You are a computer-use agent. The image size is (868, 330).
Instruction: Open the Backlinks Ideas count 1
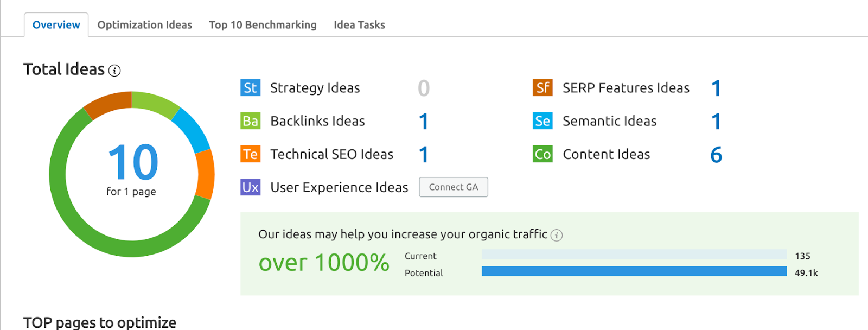(x=424, y=122)
